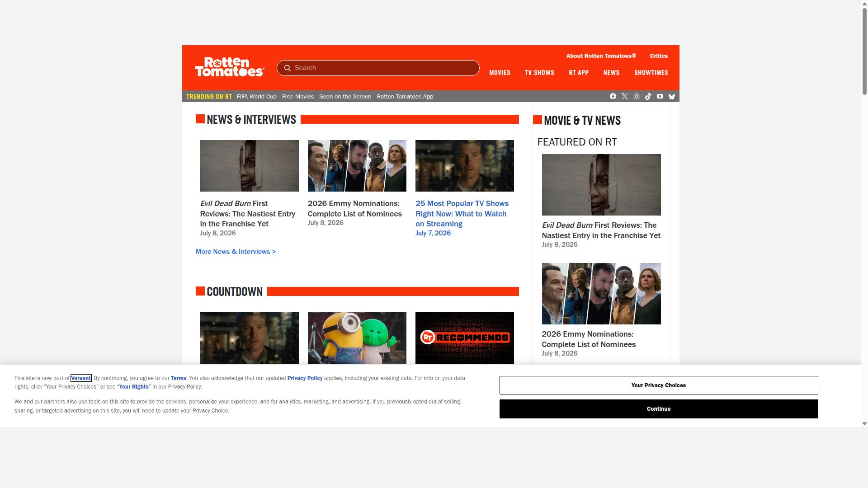Open the X (Twitter) social icon
868x488 pixels.
(x=625, y=96)
